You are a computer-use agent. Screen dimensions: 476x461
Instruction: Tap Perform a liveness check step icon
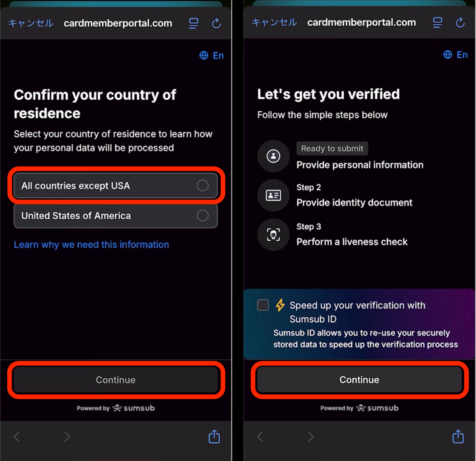tap(273, 235)
